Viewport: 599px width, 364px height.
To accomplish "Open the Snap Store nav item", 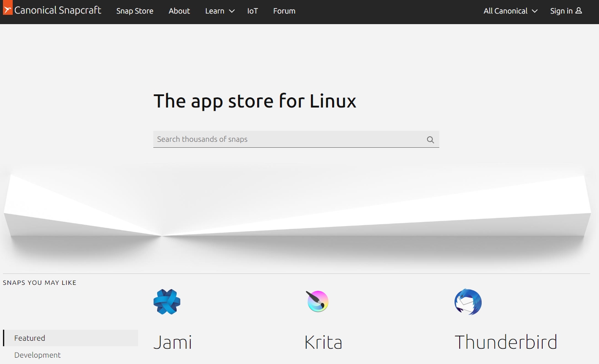I will coord(135,11).
